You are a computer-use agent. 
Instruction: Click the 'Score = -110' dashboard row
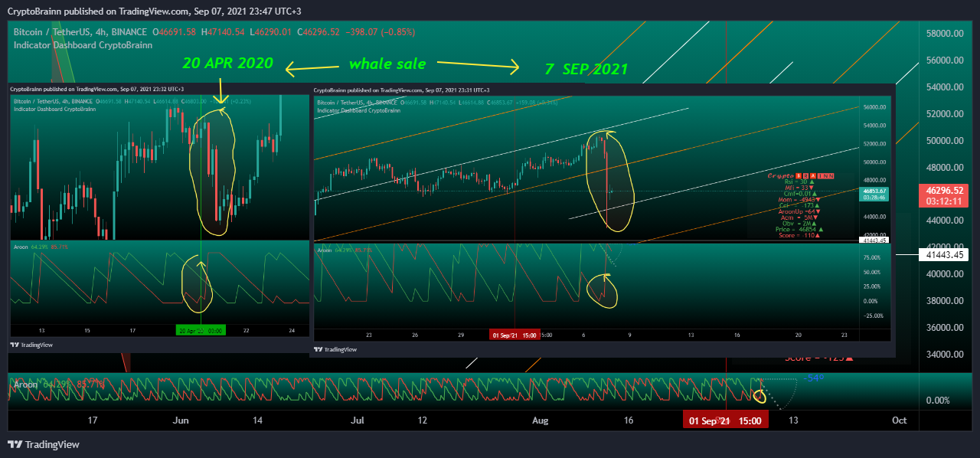point(799,235)
